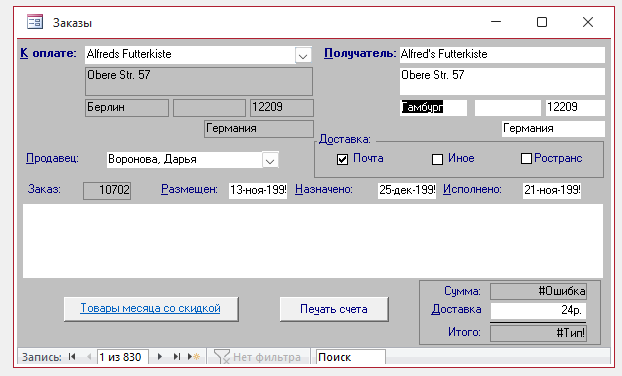Click the record number box 1 из 830
622x376 pixels.
[x=123, y=357]
